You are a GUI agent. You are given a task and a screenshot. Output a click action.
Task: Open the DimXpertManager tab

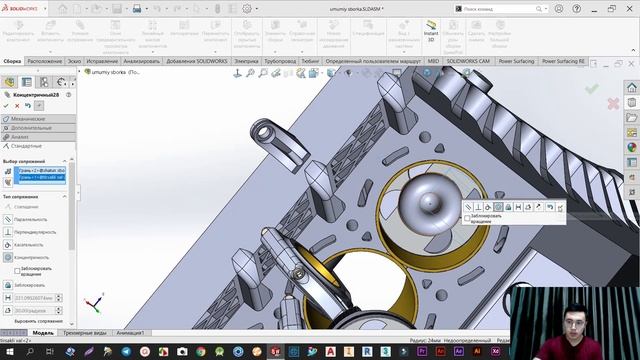[61, 82]
